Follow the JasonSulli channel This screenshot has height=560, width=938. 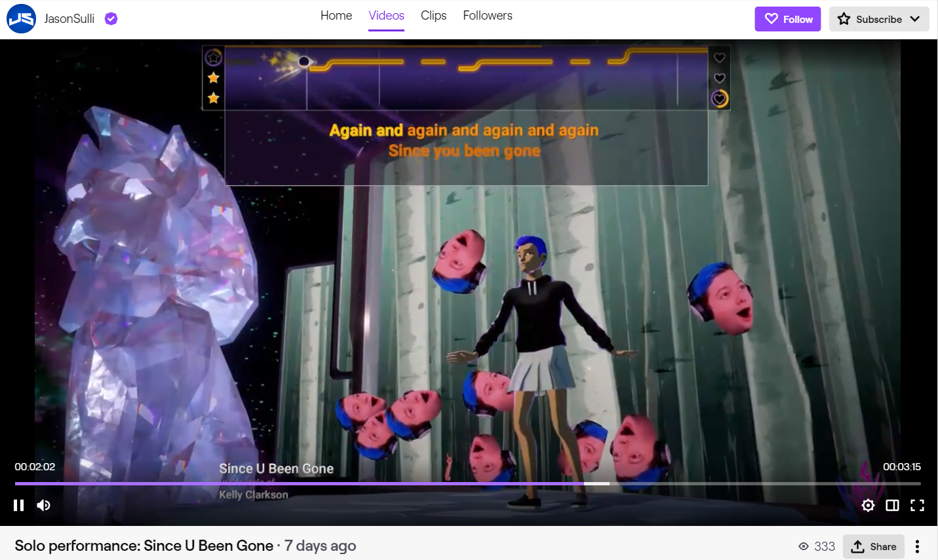[788, 19]
